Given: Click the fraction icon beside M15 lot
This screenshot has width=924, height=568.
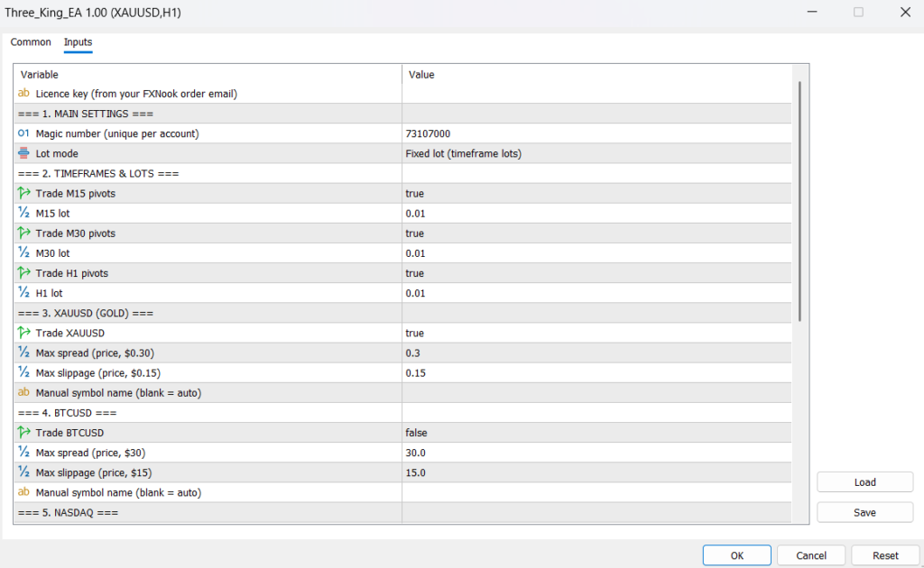Looking at the screenshot, I should (x=23, y=213).
